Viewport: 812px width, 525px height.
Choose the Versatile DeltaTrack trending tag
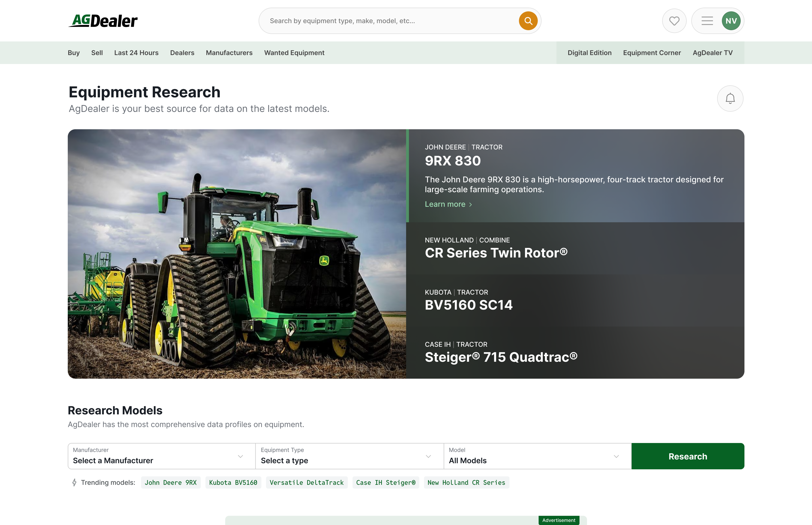[306, 482]
